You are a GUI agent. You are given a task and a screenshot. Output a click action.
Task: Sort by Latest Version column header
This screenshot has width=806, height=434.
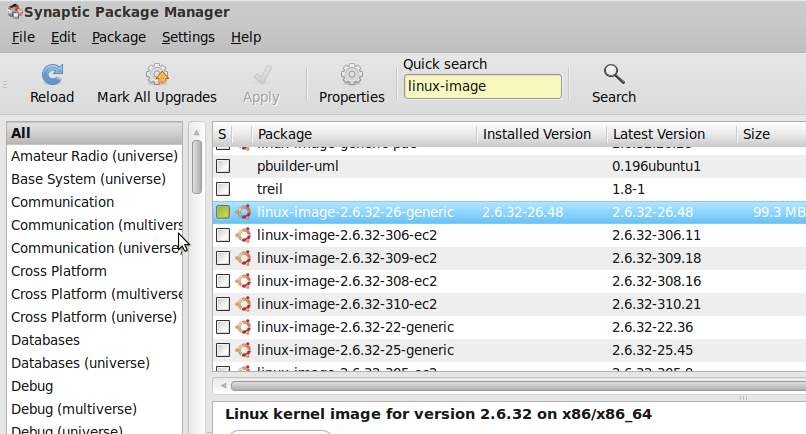click(671, 134)
